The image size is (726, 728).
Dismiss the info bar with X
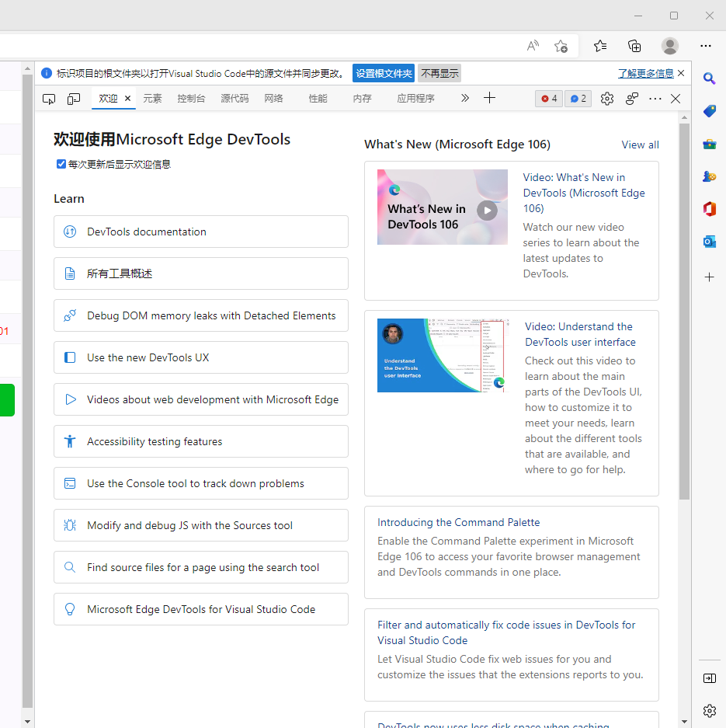(681, 73)
